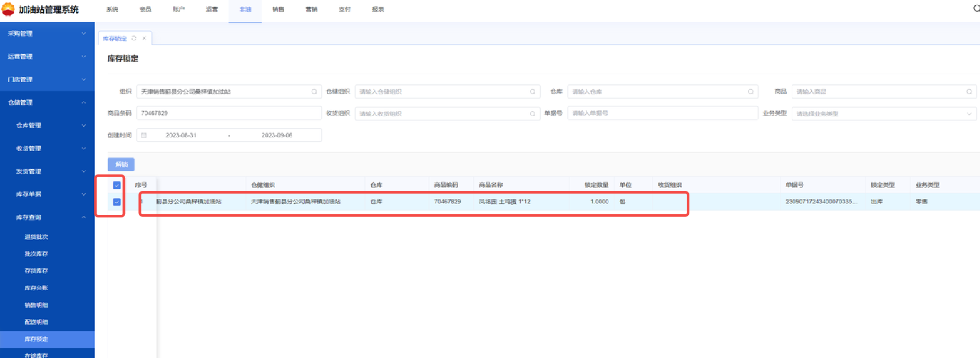
Task: Open 批次库存 in the sidebar
Action: point(36,254)
